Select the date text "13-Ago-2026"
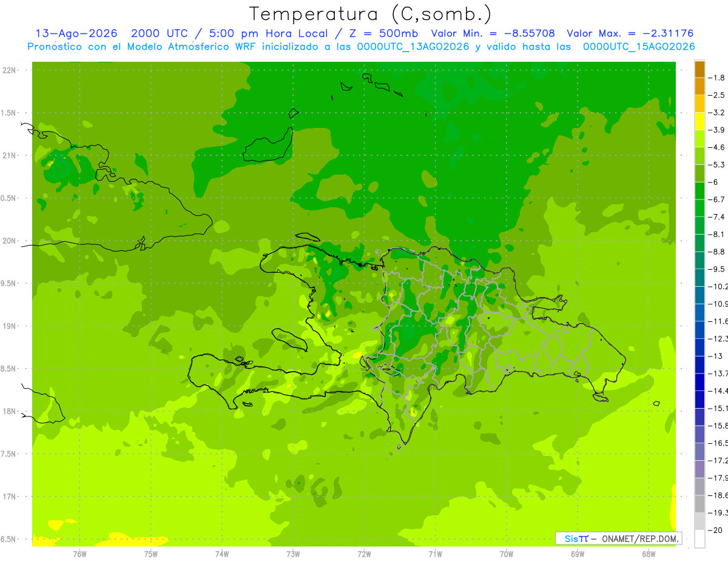The width and height of the screenshot is (728, 562). [x=76, y=33]
